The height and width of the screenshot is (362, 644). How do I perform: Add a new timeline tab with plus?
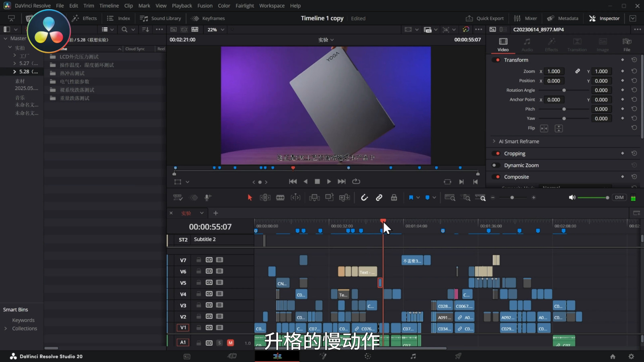(x=215, y=213)
